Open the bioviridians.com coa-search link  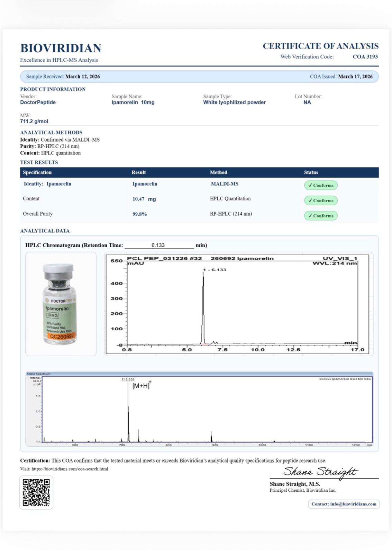(x=70, y=469)
